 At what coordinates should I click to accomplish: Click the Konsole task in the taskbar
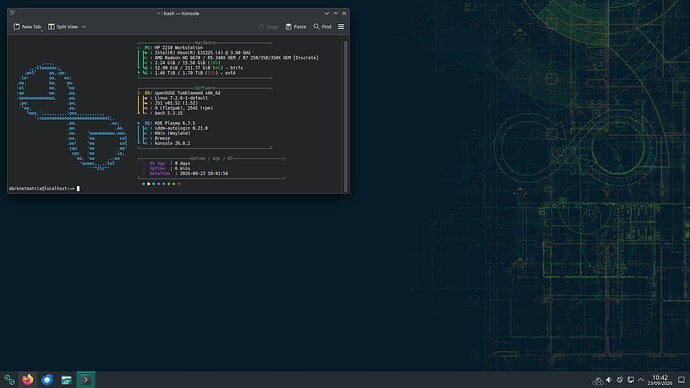86,380
